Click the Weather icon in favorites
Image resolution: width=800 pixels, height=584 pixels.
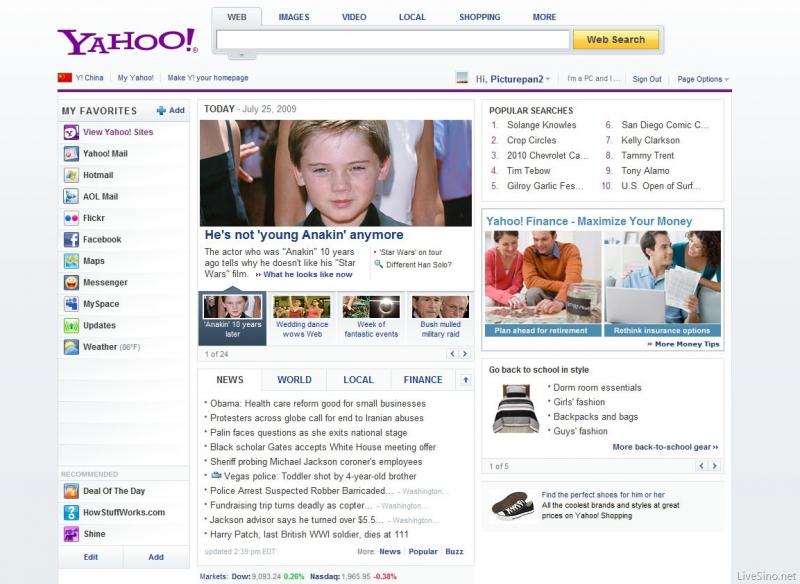[x=71, y=347]
